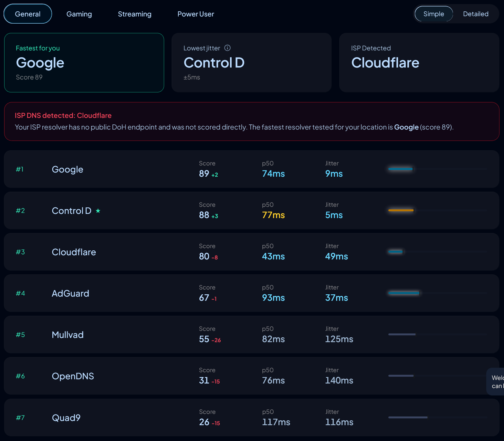
Task: Select the AdGuard ranking row
Action: click(252, 293)
